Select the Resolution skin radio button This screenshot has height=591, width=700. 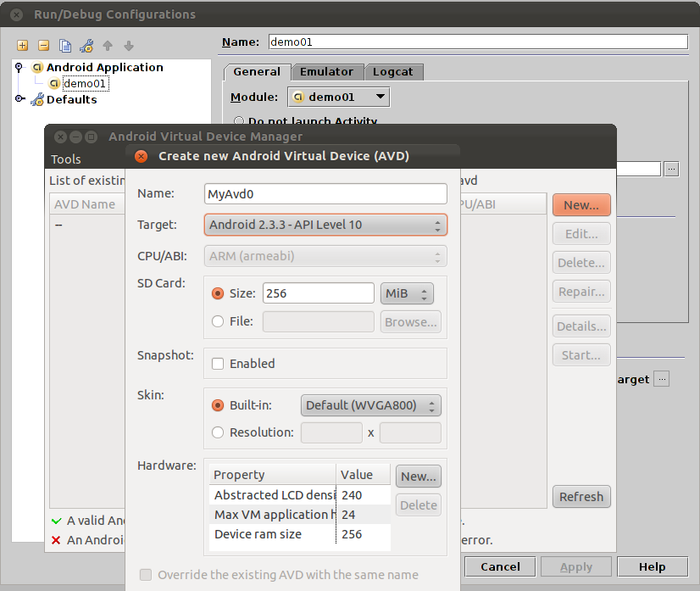coord(218,432)
